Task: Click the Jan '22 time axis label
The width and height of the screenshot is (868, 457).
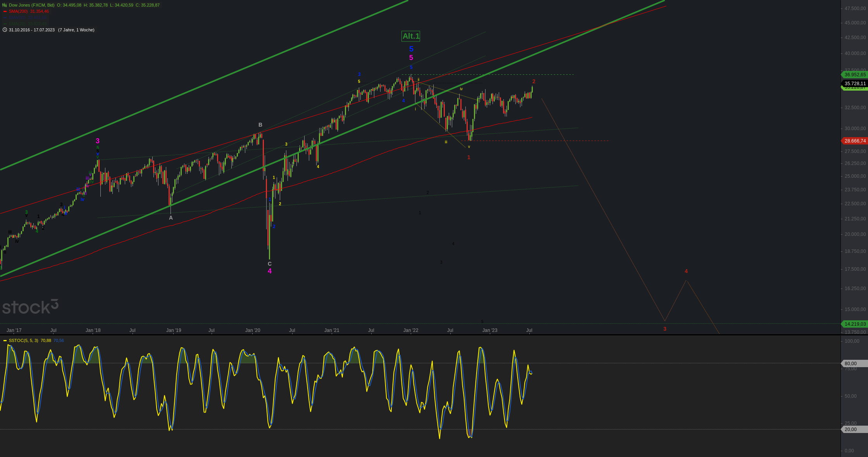Action: pos(411,330)
